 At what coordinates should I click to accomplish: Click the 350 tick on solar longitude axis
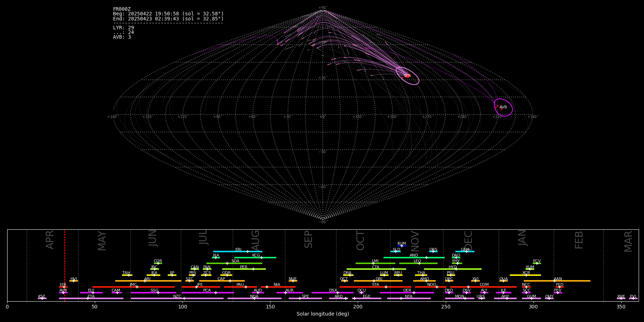(621, 307)
